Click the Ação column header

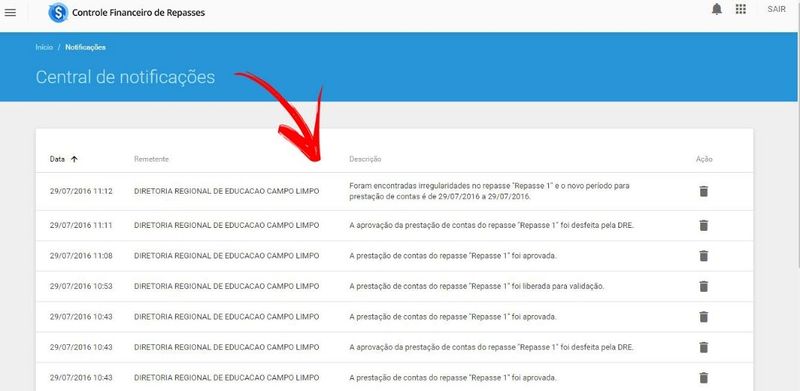(704, 159)
